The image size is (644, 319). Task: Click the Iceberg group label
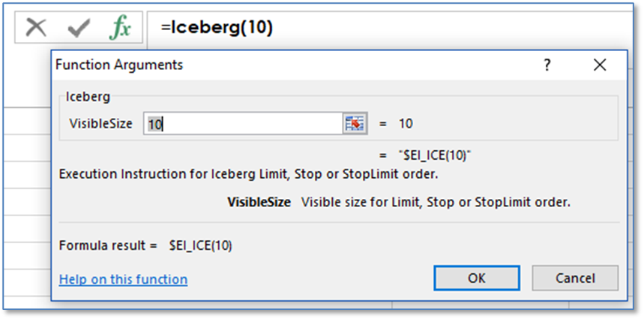88,96
